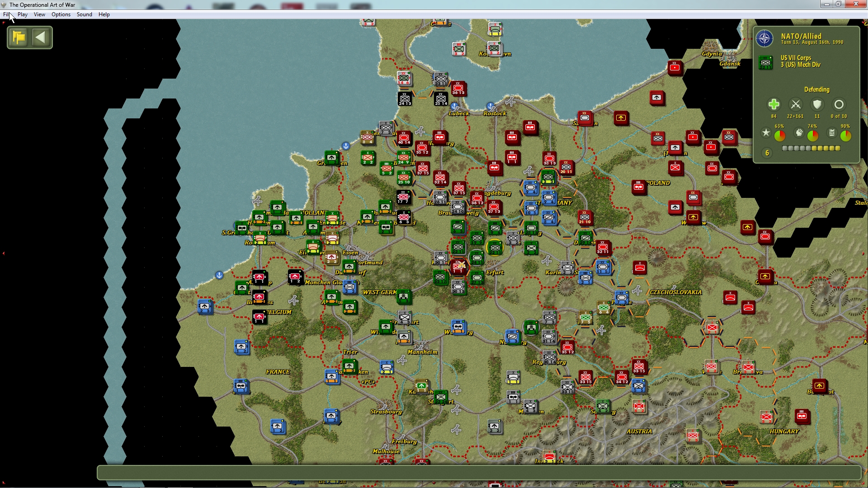The height and width of the screenshot is (488, 868).
Task: Select black unit numbered 24 13
Action: coord(405,99)
